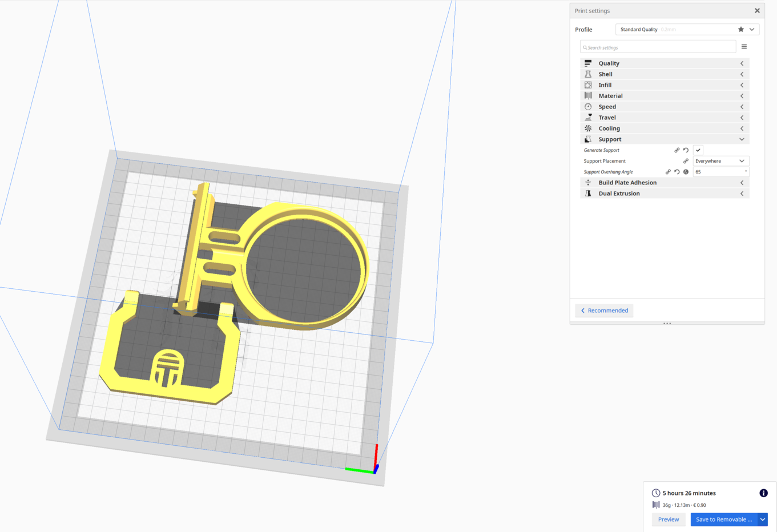Click the Shell category icon

pos(588,74)
